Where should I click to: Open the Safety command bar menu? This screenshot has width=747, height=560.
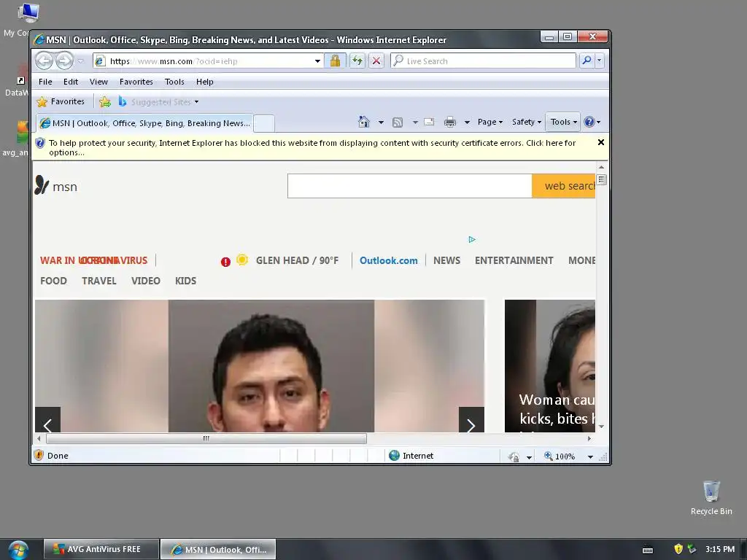[527, 122]
